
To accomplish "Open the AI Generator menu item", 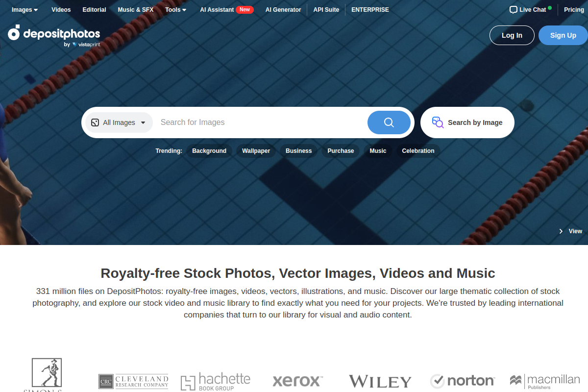I will pos(283,10).
